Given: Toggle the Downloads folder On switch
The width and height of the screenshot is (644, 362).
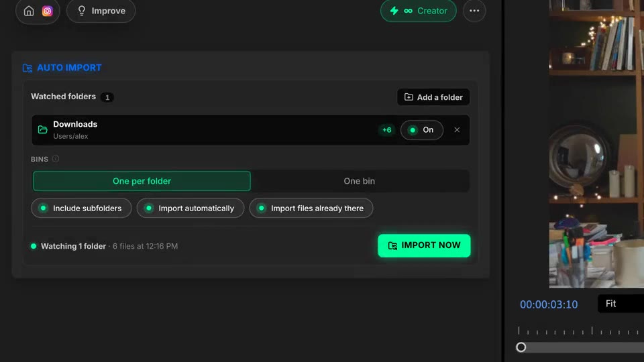Looking at the screenshot, I should tap(422, 129).
